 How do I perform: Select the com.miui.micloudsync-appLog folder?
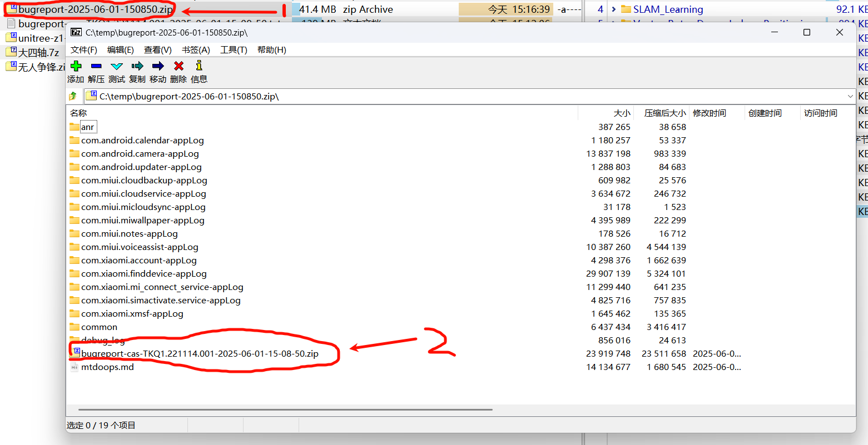(143, 207)
